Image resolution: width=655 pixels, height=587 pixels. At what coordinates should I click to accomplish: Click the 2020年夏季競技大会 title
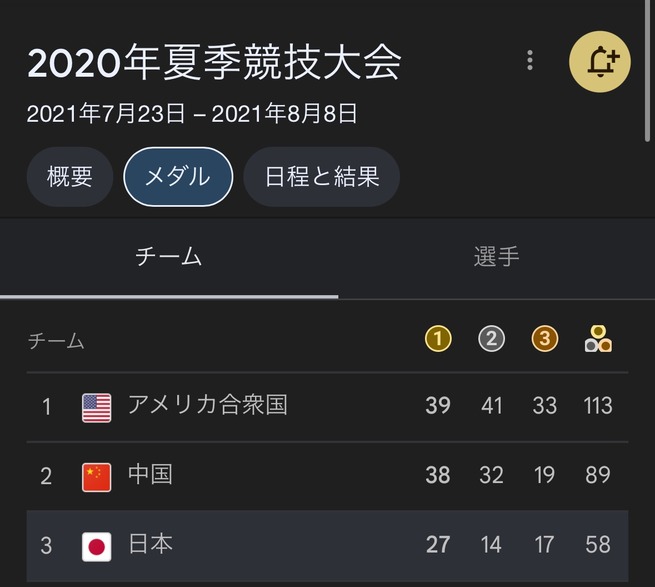coord(214,62)
